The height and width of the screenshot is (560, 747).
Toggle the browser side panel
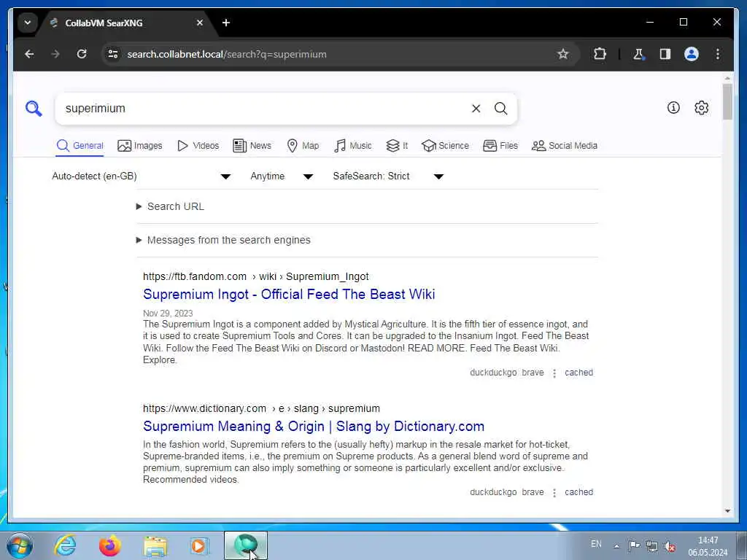pos(665,54)
